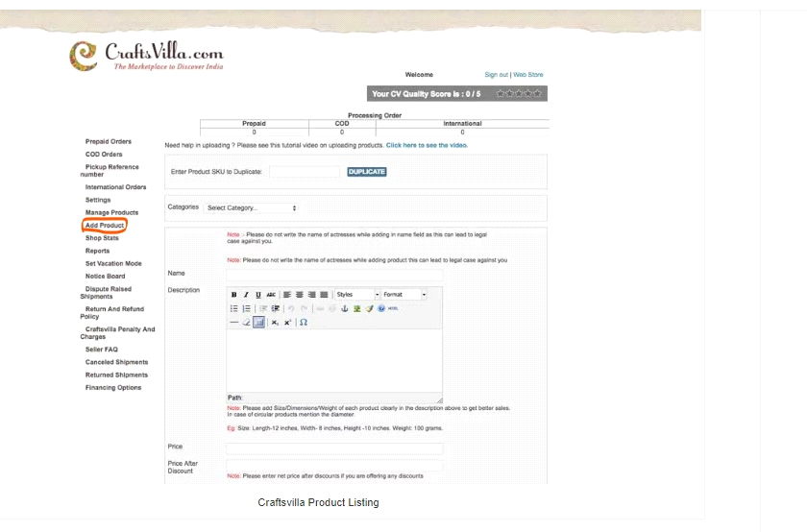Remove hyperlink with unlink icon
The image size is (807, 532).
point(332,308)
